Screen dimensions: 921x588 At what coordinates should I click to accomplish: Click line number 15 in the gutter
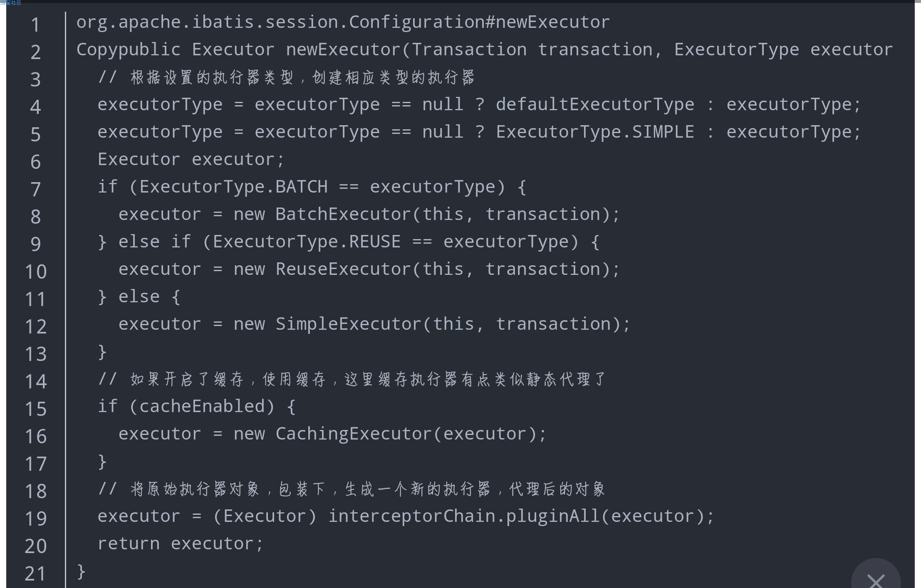point(35,409)
